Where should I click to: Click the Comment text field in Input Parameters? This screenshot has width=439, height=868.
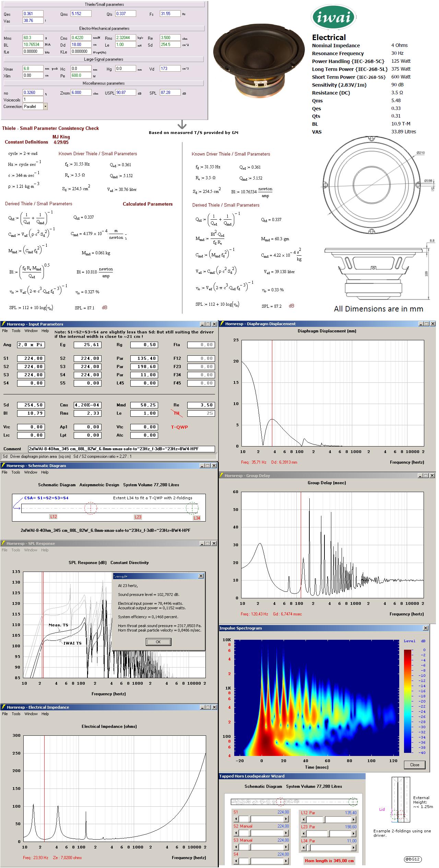pyautogui.click(x=121, y=449)
